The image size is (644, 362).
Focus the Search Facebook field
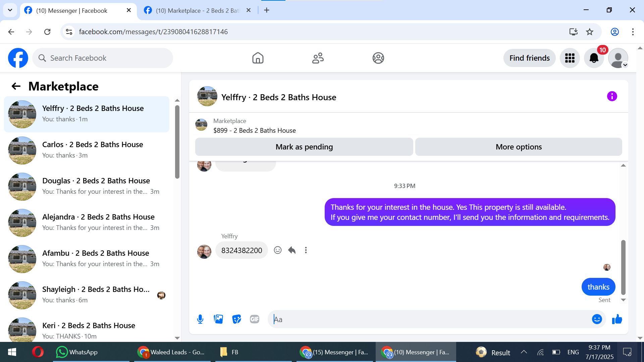[103, 58]
